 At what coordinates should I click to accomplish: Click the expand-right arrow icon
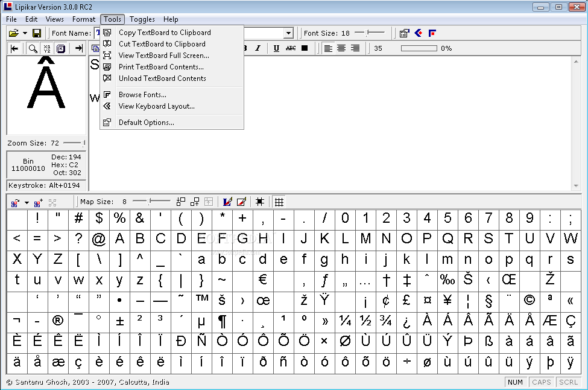79,48
